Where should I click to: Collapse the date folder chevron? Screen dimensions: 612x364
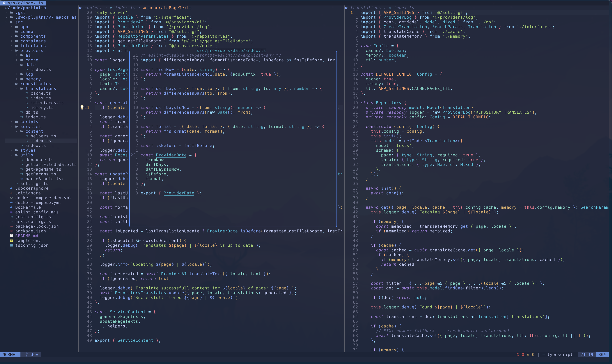click(x=17, y=65)
